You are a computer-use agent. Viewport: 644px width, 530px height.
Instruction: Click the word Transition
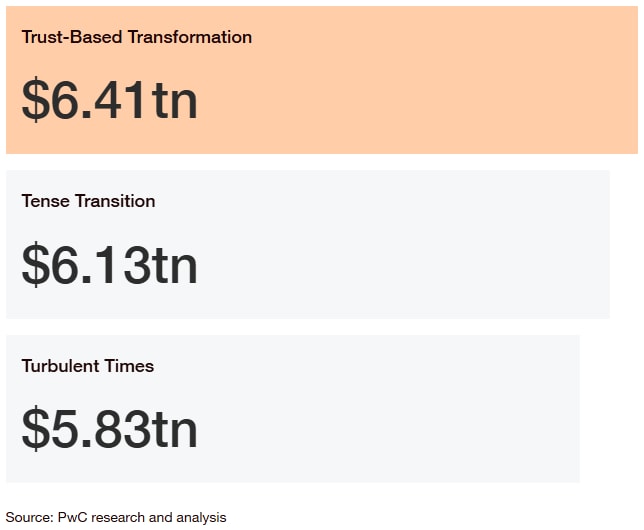click(x=116, y=201)
